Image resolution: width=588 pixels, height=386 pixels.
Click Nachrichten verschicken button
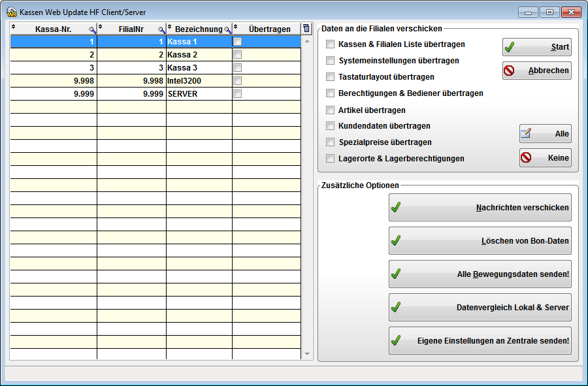click(480, 207)
